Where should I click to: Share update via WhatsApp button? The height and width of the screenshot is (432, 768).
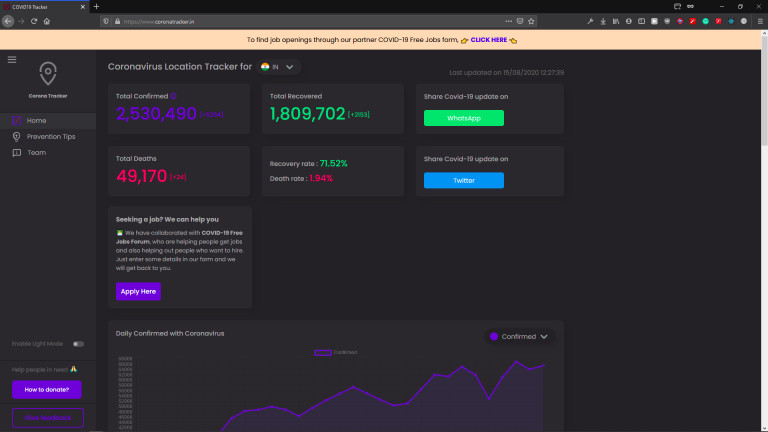pos(463,118)
